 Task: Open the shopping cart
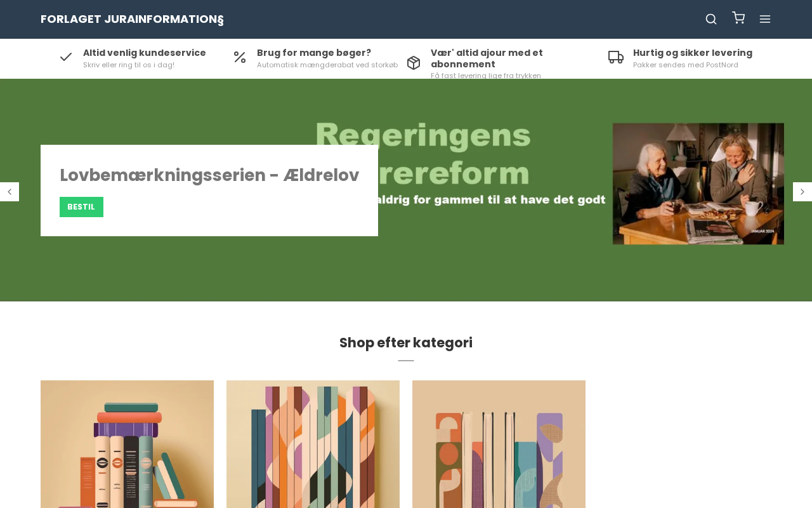tap(738, 18)
